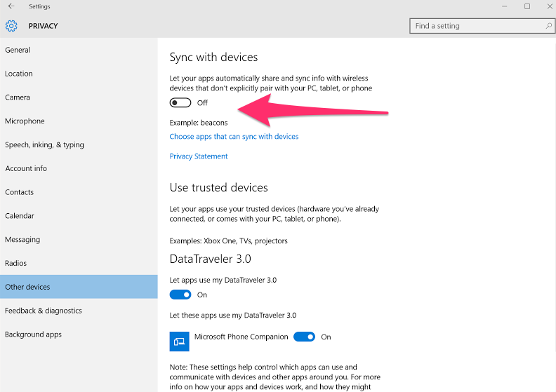Click the Find a setting search box

coord(482,26)
